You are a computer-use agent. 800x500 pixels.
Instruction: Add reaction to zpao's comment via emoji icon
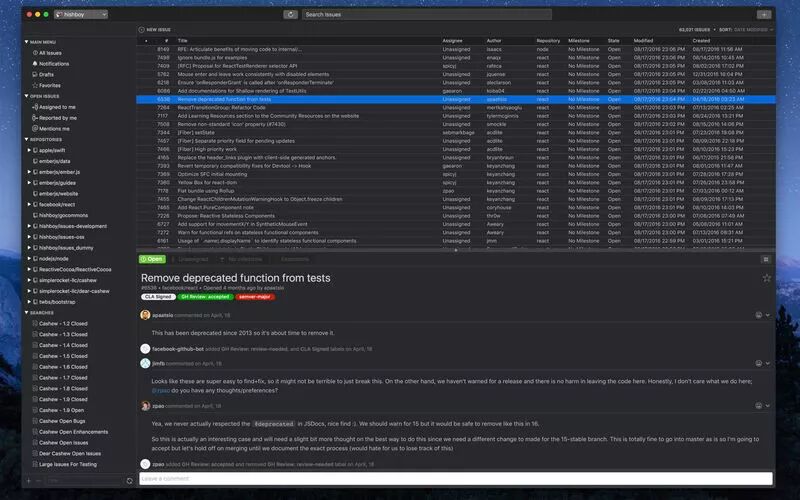759,406
